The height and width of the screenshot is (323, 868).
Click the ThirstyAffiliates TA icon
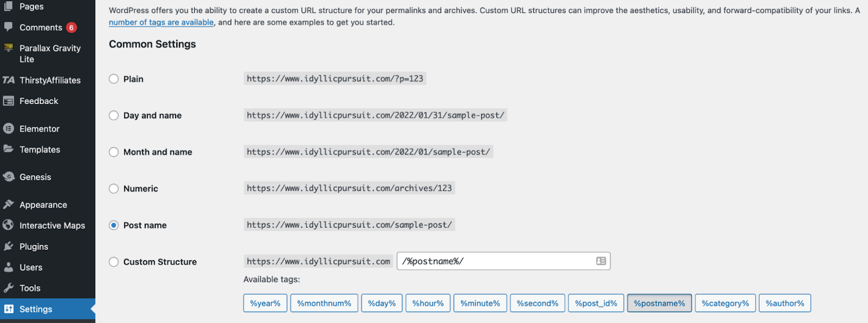pyautogui.click(x=8, y=80)
